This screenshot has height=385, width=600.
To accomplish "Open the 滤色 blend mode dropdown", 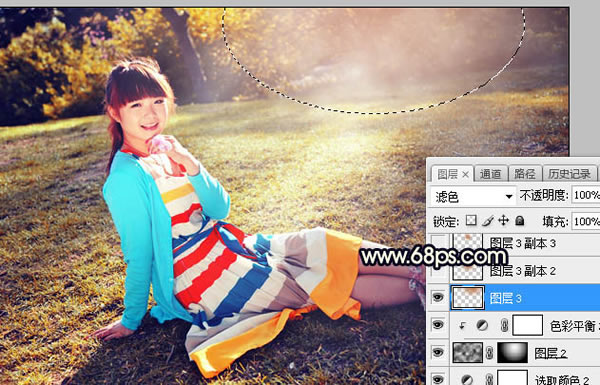I will tap(473, 196).
